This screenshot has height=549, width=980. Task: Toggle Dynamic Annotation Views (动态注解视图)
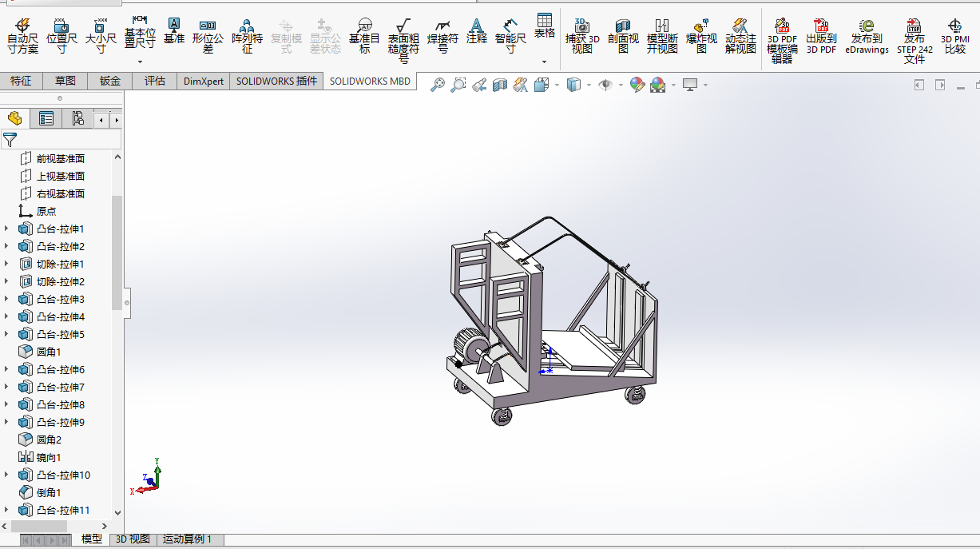pyautogui.click(x=740, y=36)
